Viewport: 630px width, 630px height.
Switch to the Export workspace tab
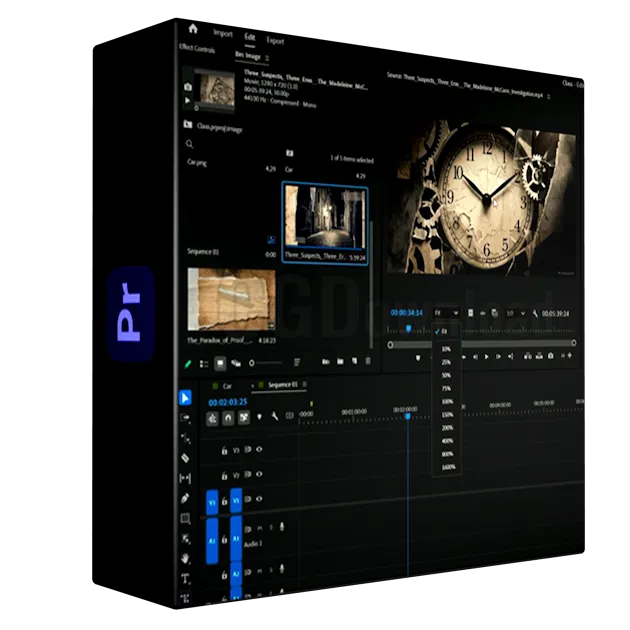pyautogui.click(x=275, y=41)
